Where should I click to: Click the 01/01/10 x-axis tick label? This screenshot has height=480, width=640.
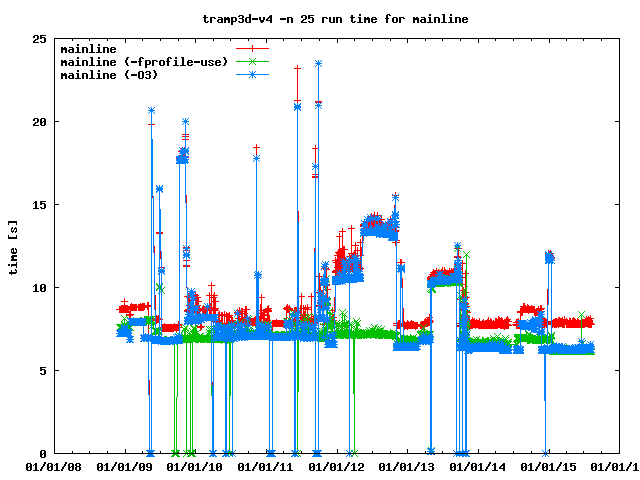click(195, 466)
